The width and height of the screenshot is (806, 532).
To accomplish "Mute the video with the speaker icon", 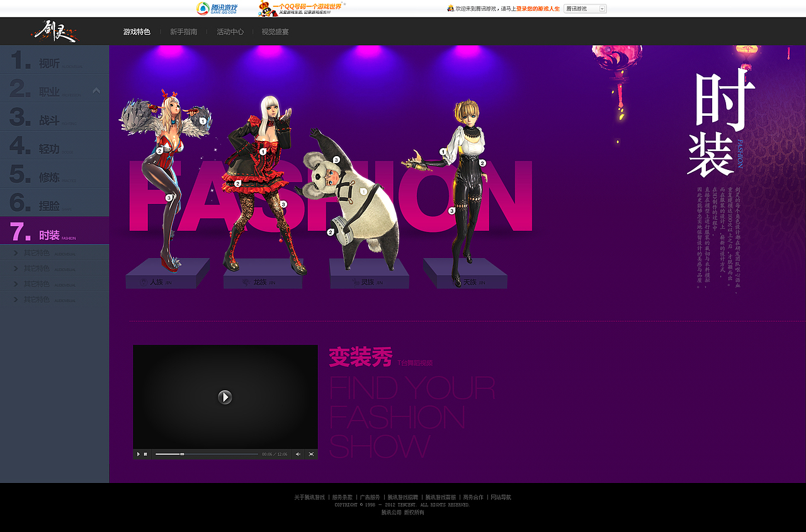I will 298,454.
